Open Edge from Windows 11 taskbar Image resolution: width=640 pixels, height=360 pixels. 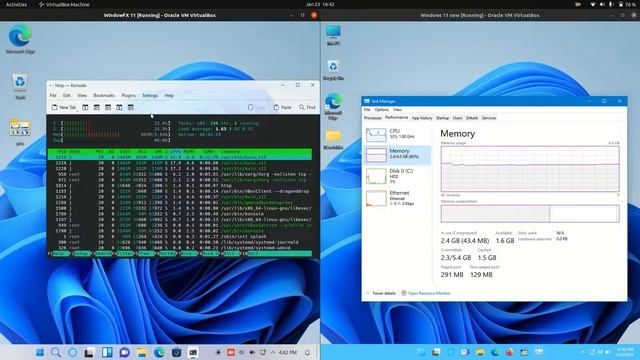pyautogui.click(x=495, y=352)
